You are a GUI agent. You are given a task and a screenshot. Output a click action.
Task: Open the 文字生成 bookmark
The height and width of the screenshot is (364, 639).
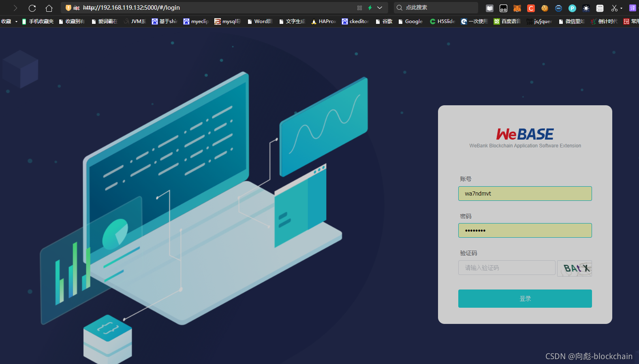pos(292,21)
